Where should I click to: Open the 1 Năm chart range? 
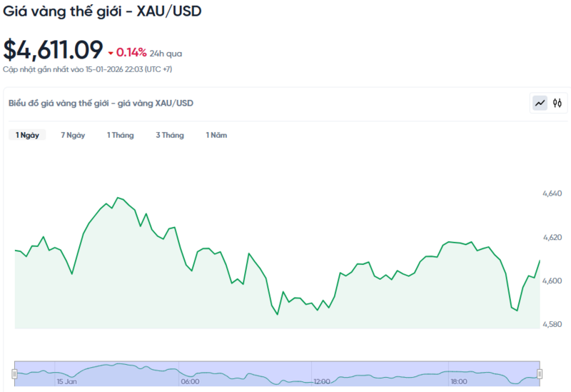tap(216, 135)
